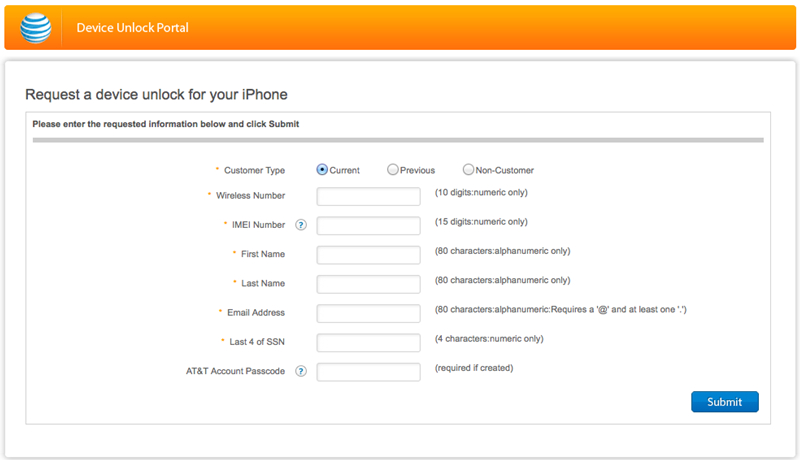This screenshot has height=460, width=800.
Task: Click the '(4 characters:numeric only)' hint
Action: pyautogui.click(x=489, y=339)
